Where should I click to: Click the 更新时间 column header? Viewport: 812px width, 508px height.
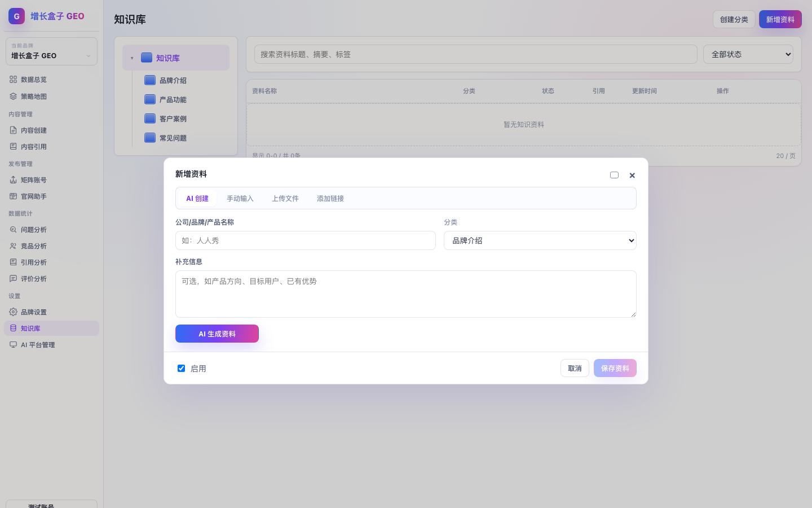coord(645,91)
